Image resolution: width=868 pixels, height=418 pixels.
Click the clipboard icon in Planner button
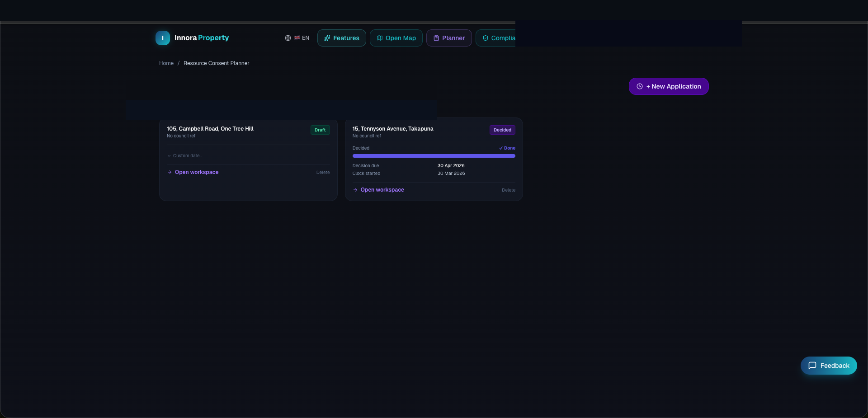pyautogui.click(x=436, y=38)
